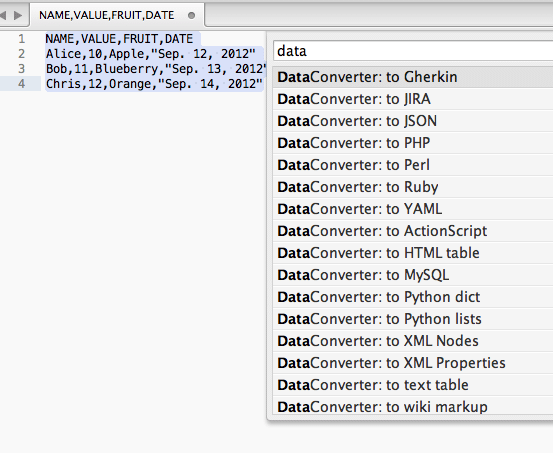
Task: Pick DataConverter: to MySQL
Action: [413, 275]
